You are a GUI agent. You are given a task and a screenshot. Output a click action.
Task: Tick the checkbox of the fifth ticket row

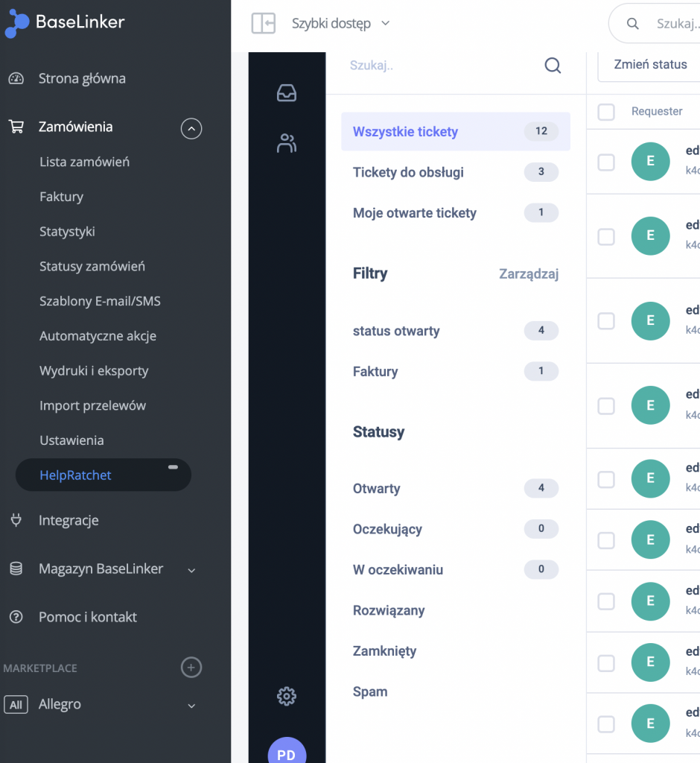(606, 480)
